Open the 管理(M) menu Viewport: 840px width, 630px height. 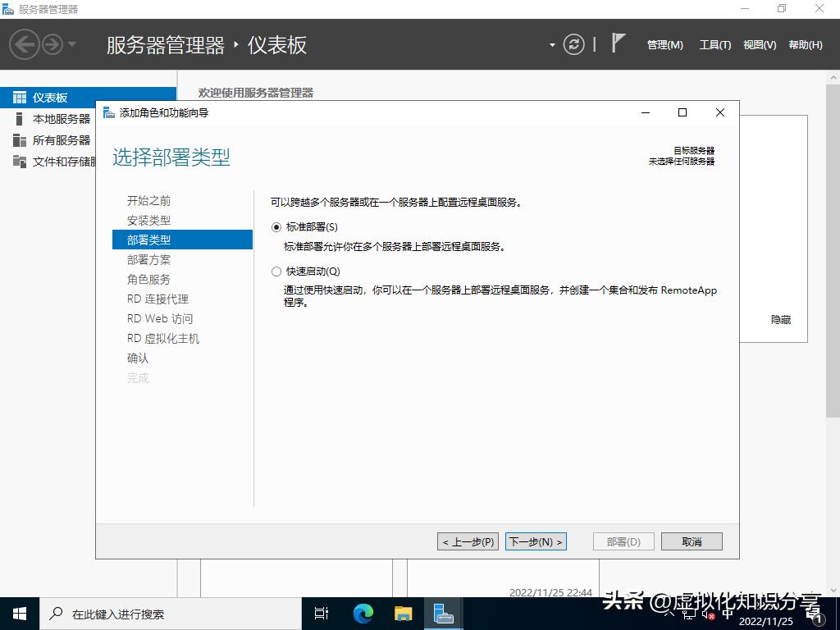click(x=664, y=45)
